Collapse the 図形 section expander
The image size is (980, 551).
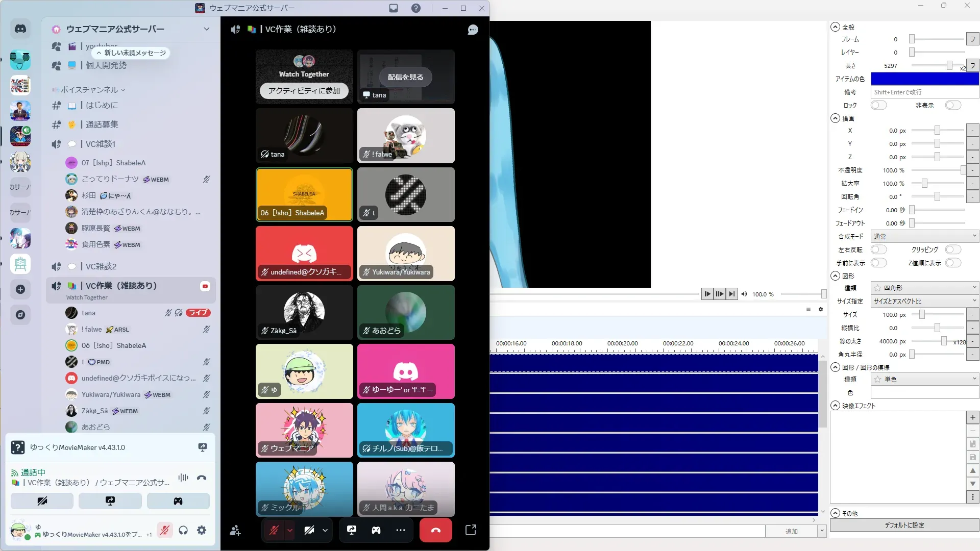pyautogui.click(x=835, y=276)
